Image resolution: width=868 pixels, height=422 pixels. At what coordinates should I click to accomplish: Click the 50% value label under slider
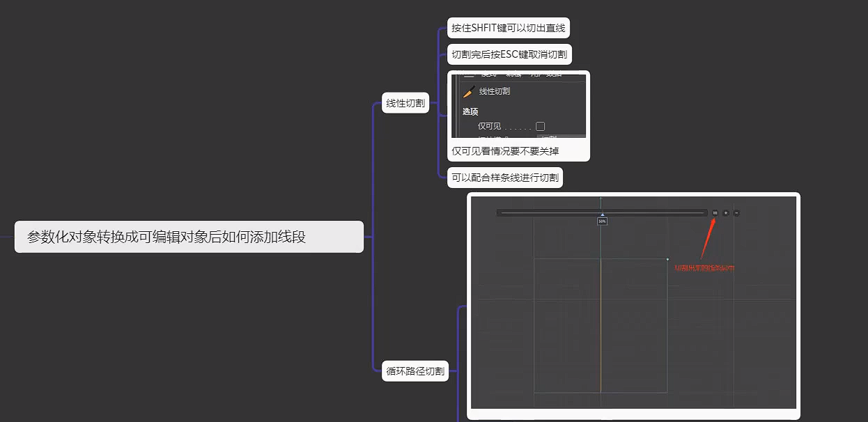click(602, 221)
